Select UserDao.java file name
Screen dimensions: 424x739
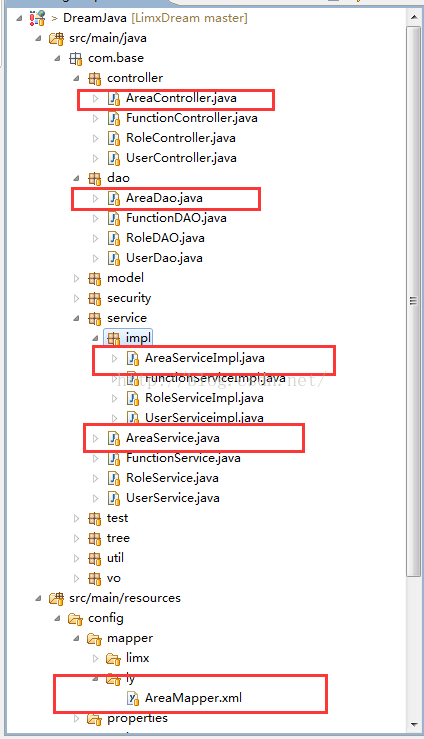pyautogui.click(x=164, y=258)
